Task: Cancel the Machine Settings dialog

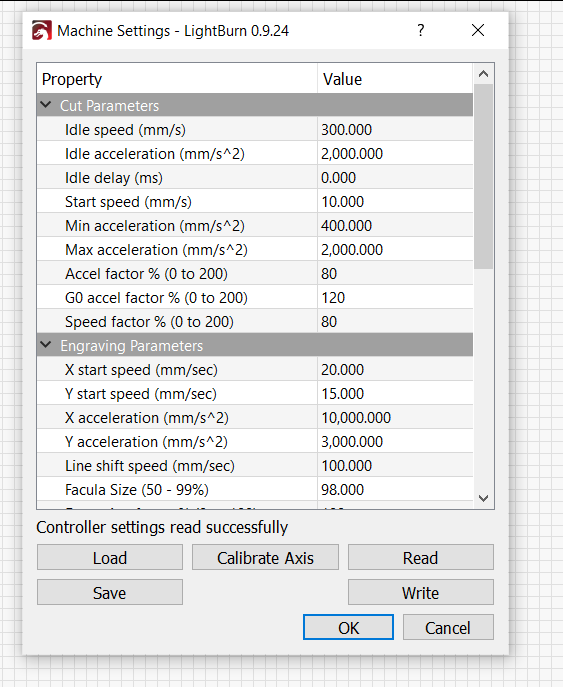Action: tap(448, 627)
